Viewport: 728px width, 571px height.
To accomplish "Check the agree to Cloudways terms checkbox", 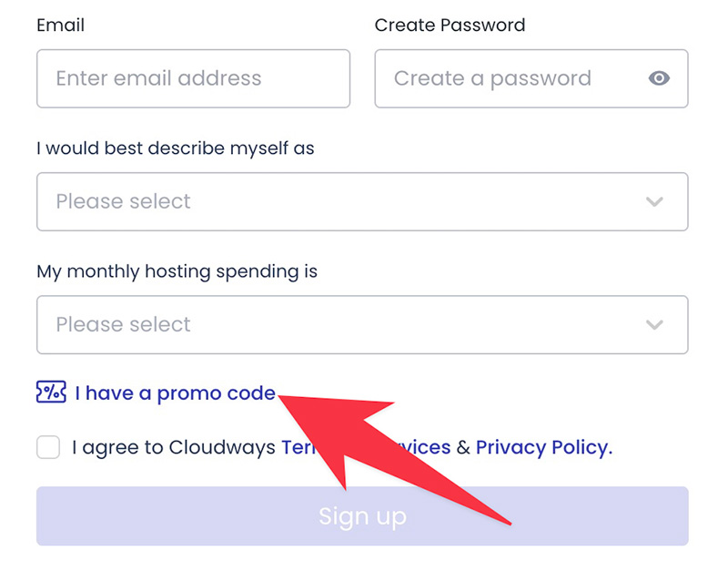I will pos(48,447).
